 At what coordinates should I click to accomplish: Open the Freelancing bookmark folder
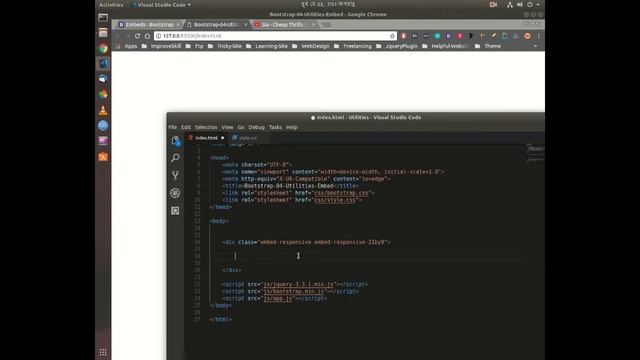click(353, 46)
